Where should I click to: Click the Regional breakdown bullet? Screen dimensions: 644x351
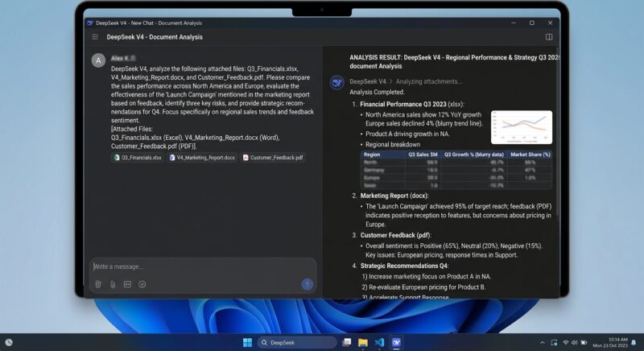pos(393,144)
